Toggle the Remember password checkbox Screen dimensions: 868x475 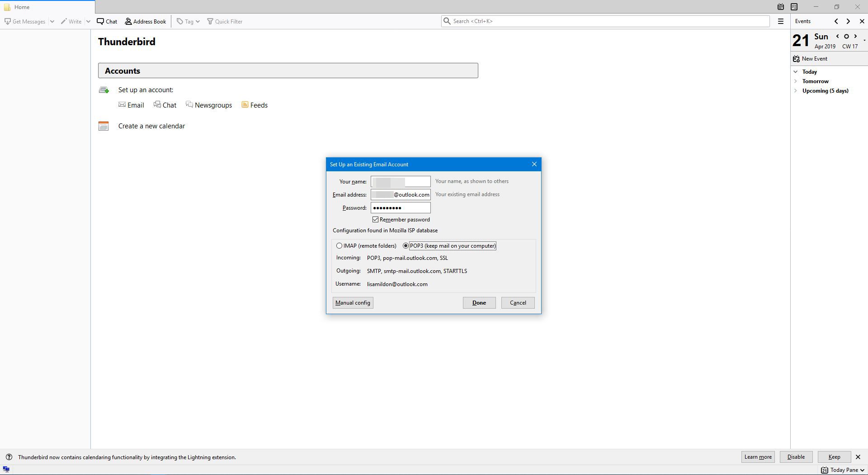click(x=375, y=220)
